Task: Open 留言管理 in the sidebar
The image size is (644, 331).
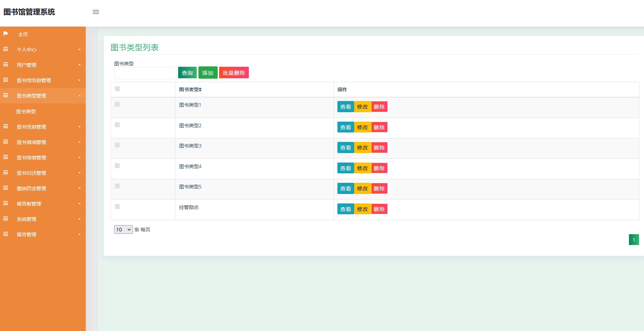Action: point(43,235)
